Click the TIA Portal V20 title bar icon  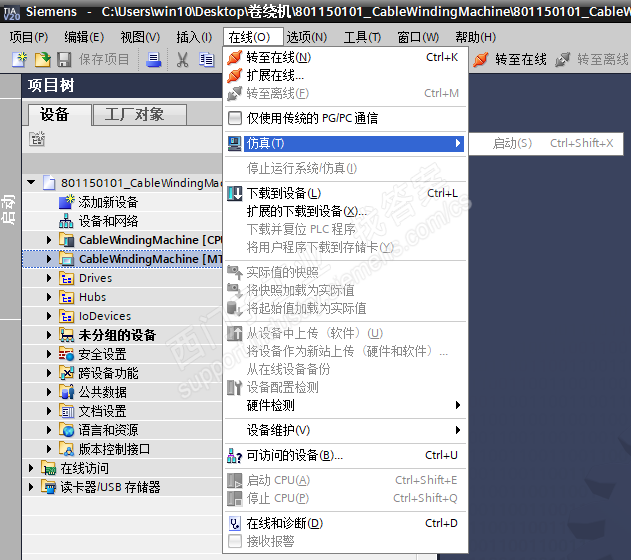click(x=11, y=13)
